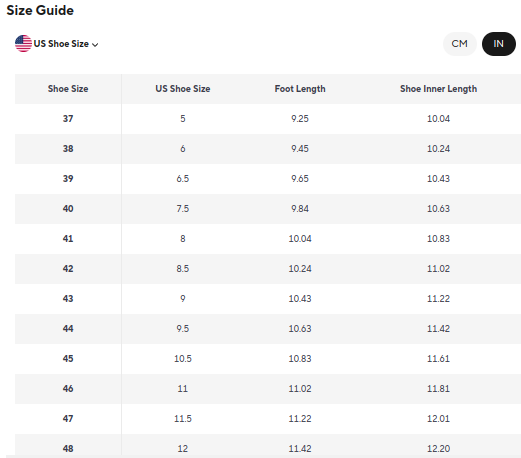Click the Size Guide heading

40,10
